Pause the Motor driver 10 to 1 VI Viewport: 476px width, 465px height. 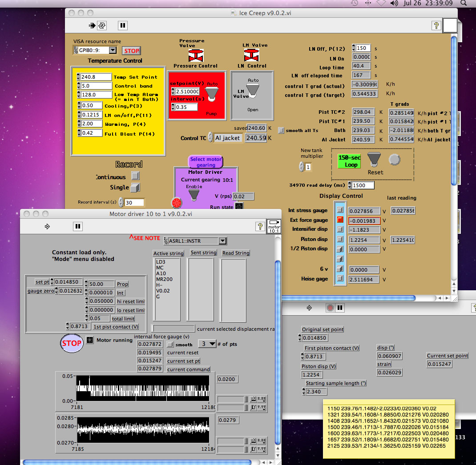click(78, 226)
